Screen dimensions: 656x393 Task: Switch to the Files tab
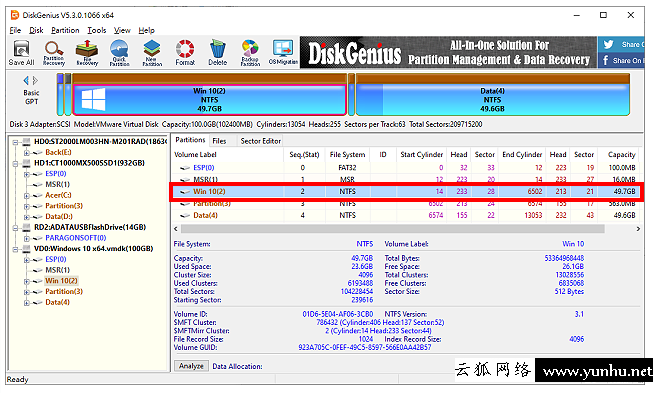[x=219, y=141]
